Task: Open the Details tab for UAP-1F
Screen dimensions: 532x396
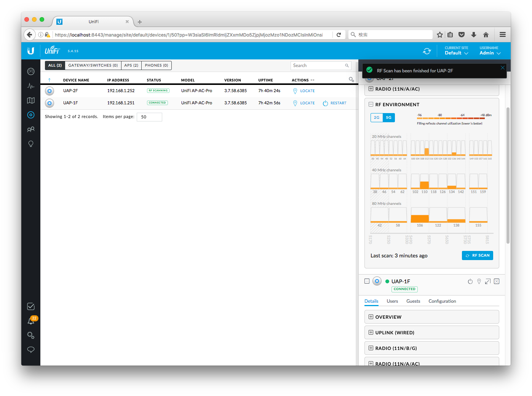Action: (x=371, y=301)
